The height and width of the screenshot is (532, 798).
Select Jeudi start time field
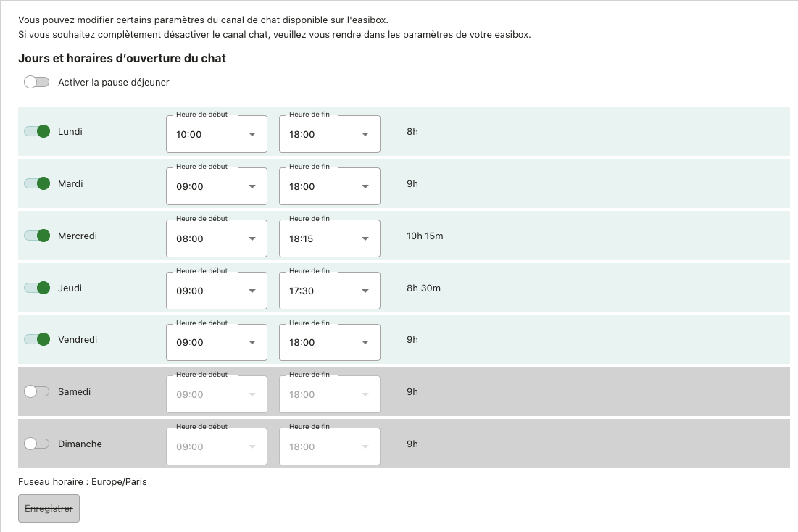pyautogui.click(x=216, y=291)
